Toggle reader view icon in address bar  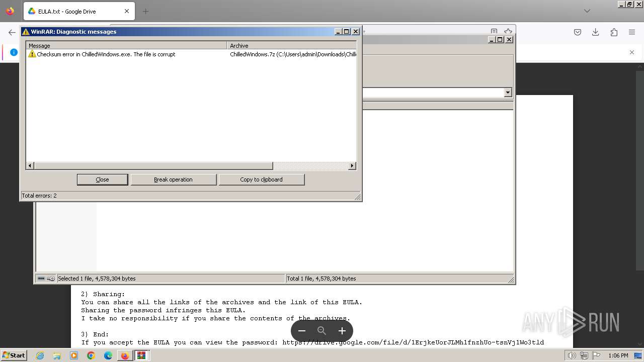click(x=494, y=31)
